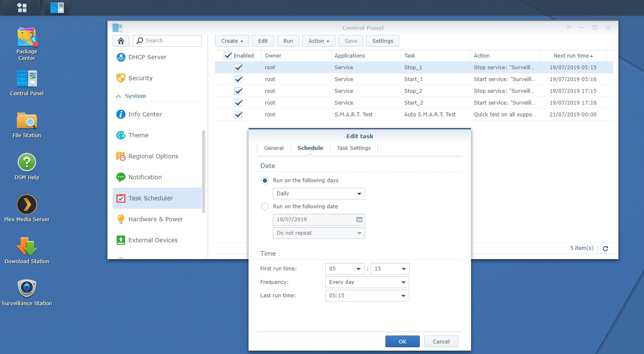Sort by the Owner column header
The width and height of the screenshot is (644, 354).
tap(296, 55)
